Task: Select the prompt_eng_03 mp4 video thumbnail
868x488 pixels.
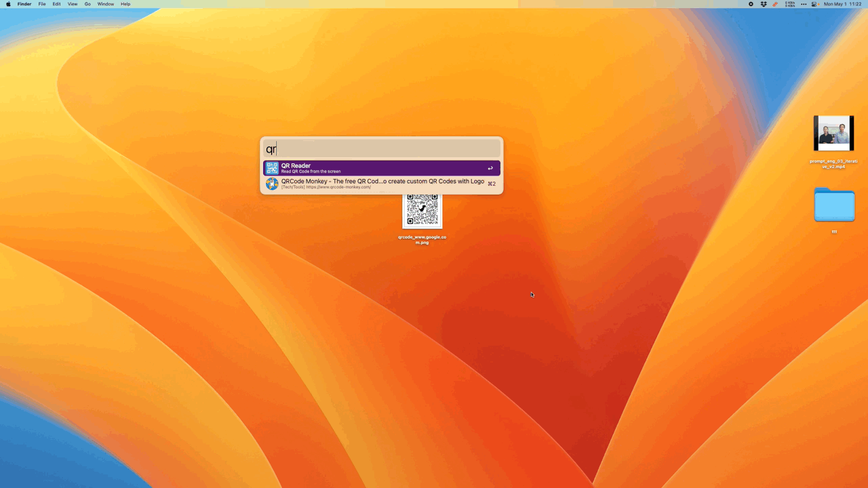Action: tap(833, 134)
